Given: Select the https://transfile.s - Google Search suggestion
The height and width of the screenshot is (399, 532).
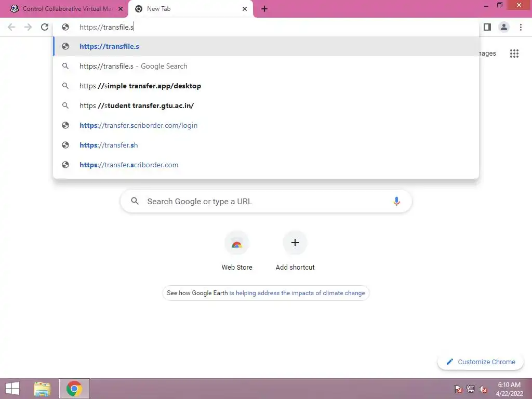Looking at the screenshot, I should [266, 66].
